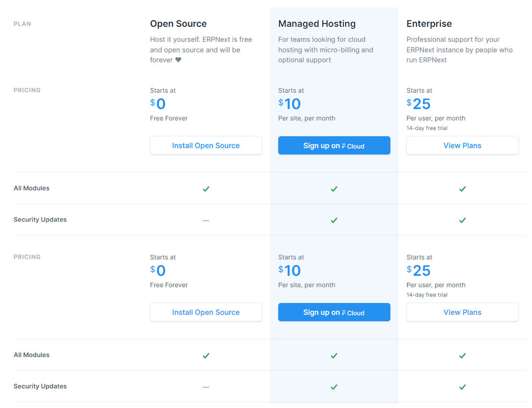Click lower 'Free Forever' text
The image size is (532, 408).
pyautogui.click(x=169, y=285)
